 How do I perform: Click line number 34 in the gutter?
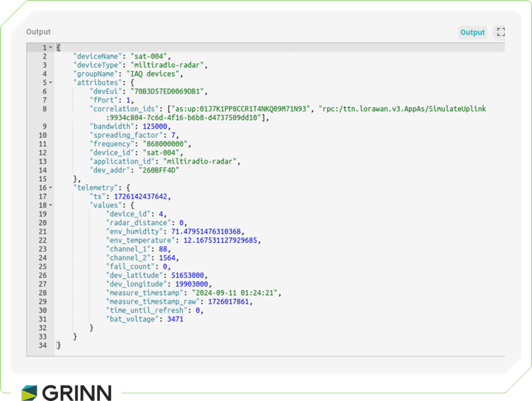point(42,345)
